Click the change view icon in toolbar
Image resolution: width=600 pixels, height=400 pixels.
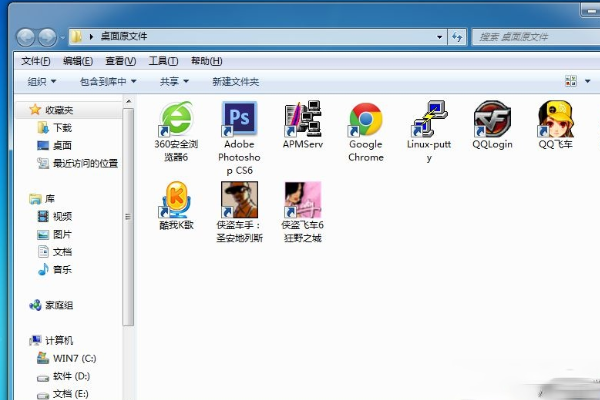[x=571, y=81]
